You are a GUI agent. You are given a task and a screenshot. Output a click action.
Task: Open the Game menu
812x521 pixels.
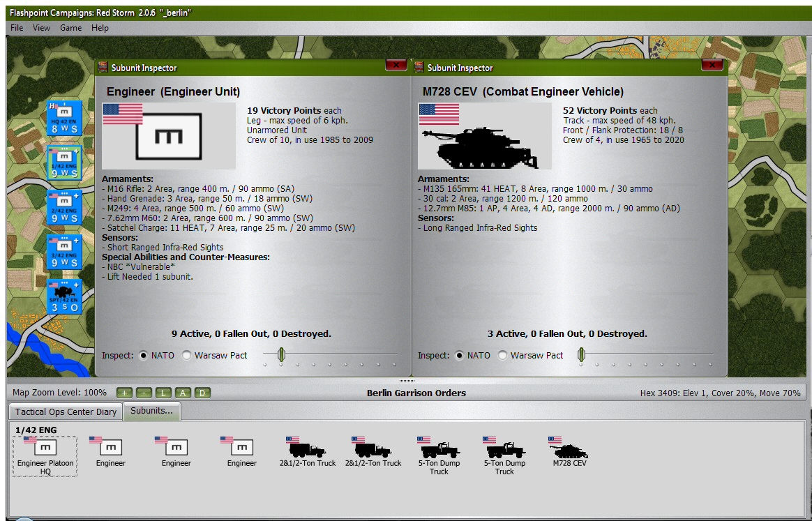[x=71, y=27]
